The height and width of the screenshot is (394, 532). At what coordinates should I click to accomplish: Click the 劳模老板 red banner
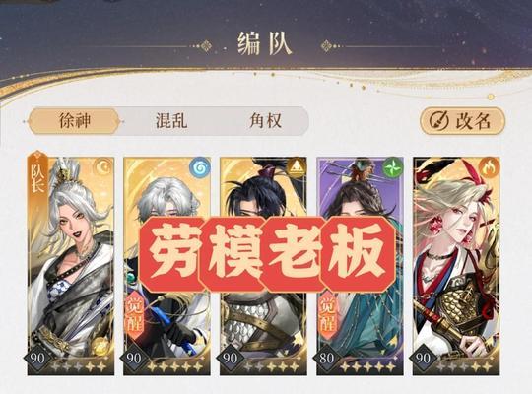pyautogui.click(x=267, y=254)
